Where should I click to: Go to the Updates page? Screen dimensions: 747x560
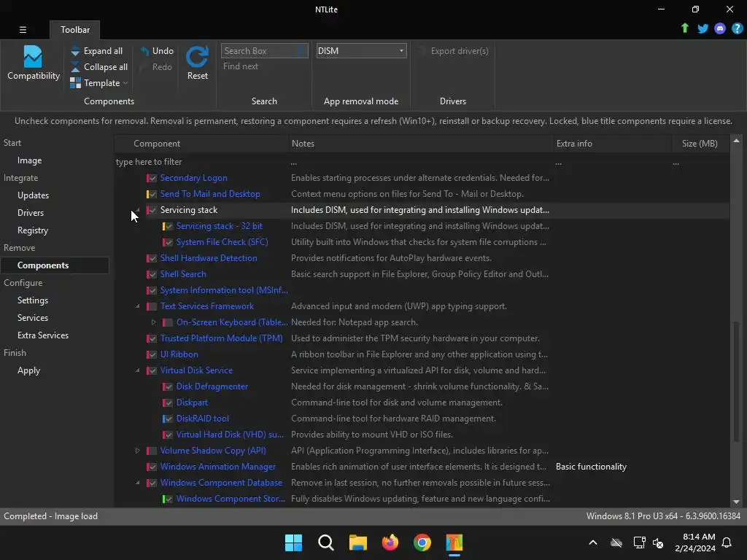coord(33,195)
